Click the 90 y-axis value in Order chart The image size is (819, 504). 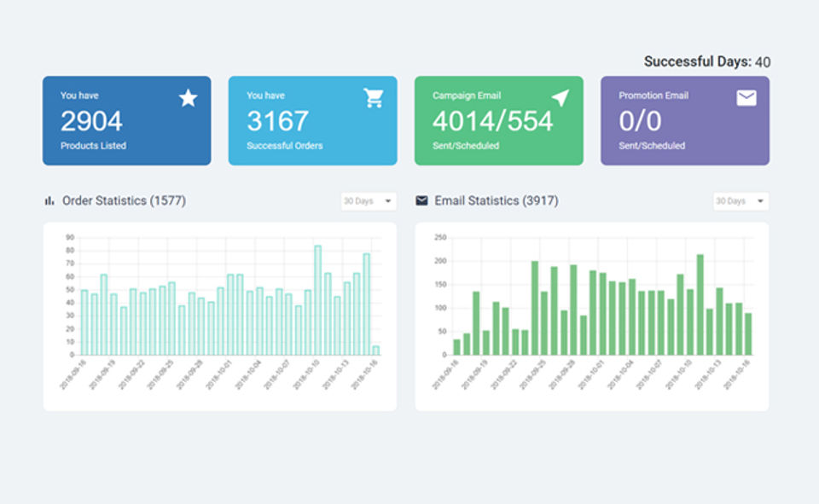coord(70,238)
